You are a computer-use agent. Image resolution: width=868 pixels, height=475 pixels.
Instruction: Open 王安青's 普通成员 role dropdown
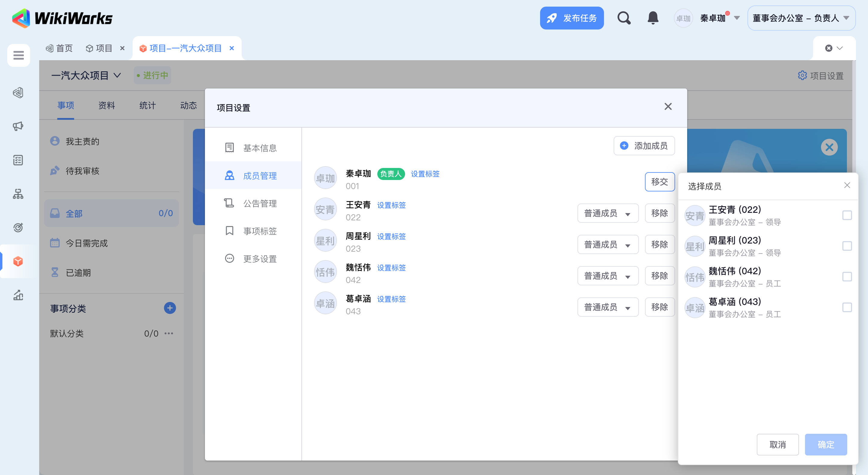pos(608,213)
